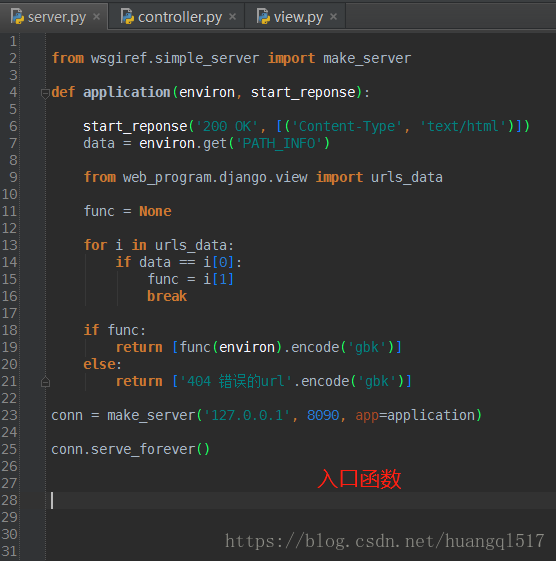Click the Python file icon on server.py tab
Viewport: 556px width, 561px height.
17,16
